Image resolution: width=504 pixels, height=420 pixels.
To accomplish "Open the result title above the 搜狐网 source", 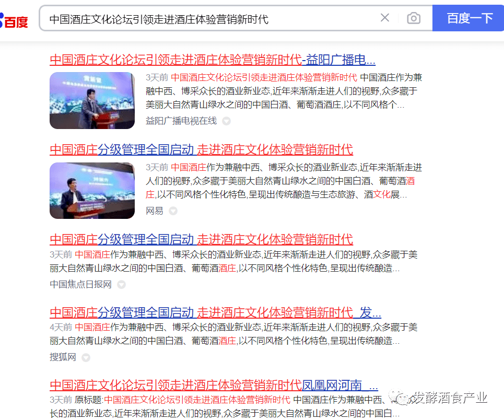I will 215,313.
